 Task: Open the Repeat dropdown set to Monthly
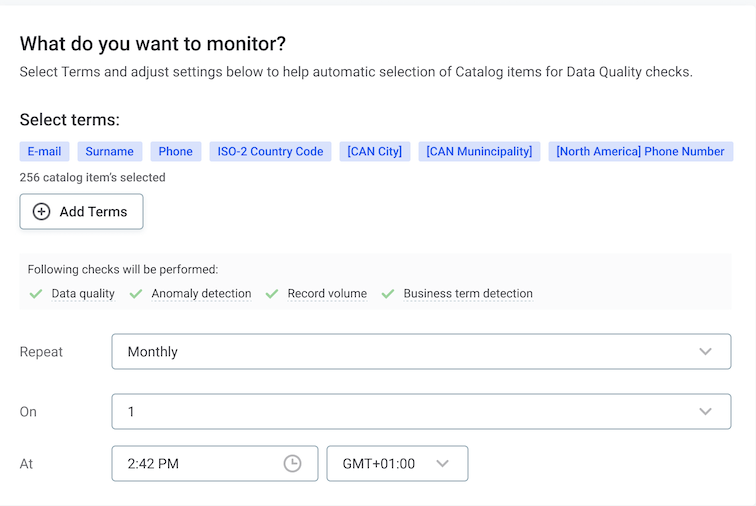[421, 352]
